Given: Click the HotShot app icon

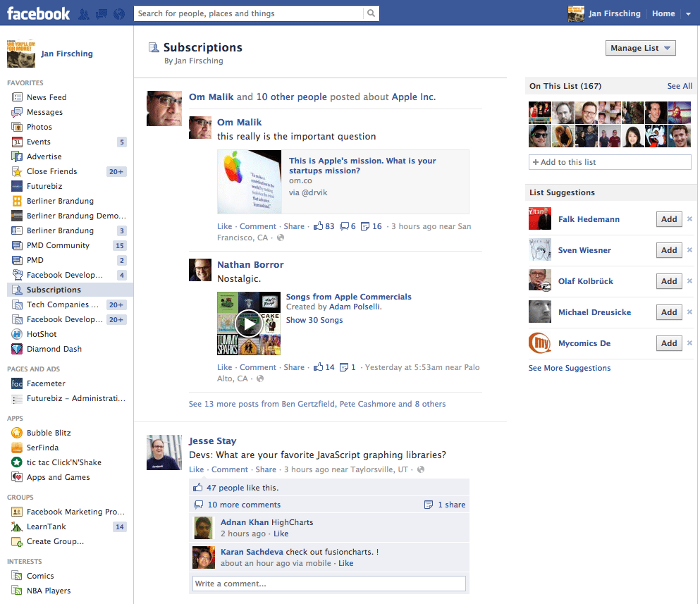Looking at the screenshot, I should [17, 334].
